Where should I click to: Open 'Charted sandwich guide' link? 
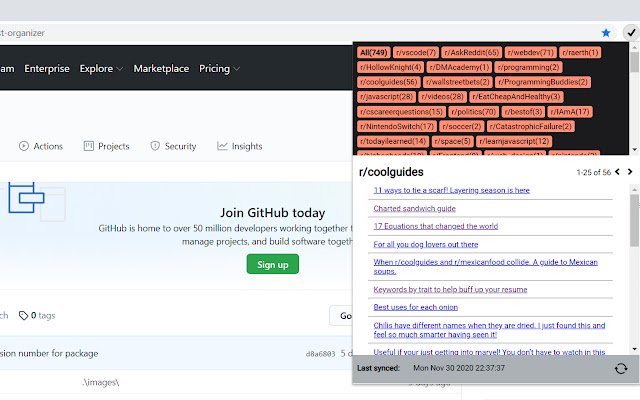pyautogui.click(x=414, y=208)
